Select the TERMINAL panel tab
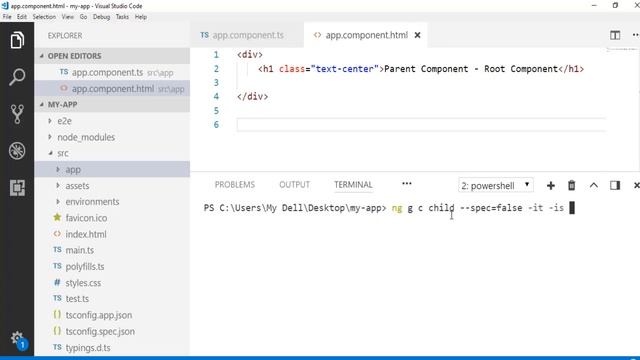640x360 pixels. (353, 185)
